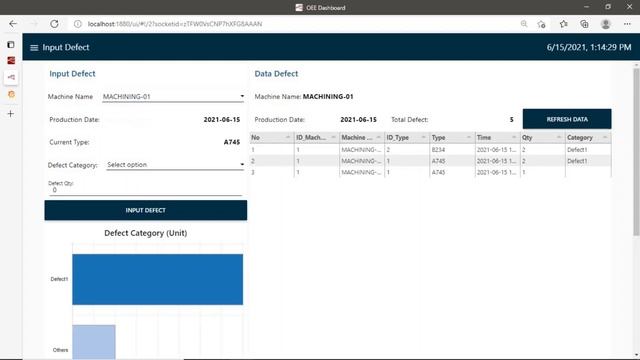Open the browser zoom magnifier icon
The height and width of the screenshot is (360, 640).
click(x=524, y=24)
